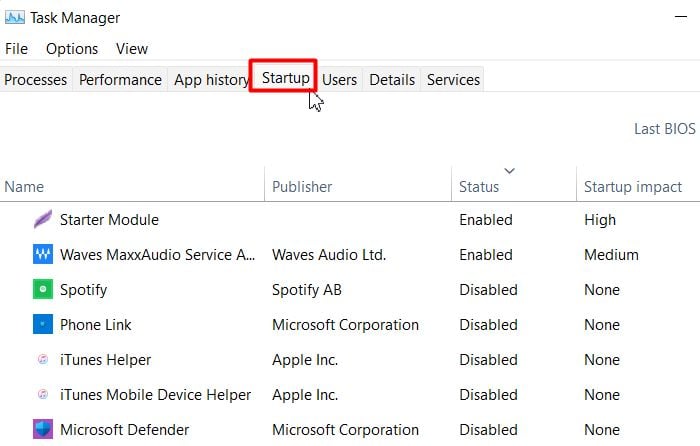Select the Microsoft Defender shield icon
Screen dimensions: 700x446
pos(43,429)
